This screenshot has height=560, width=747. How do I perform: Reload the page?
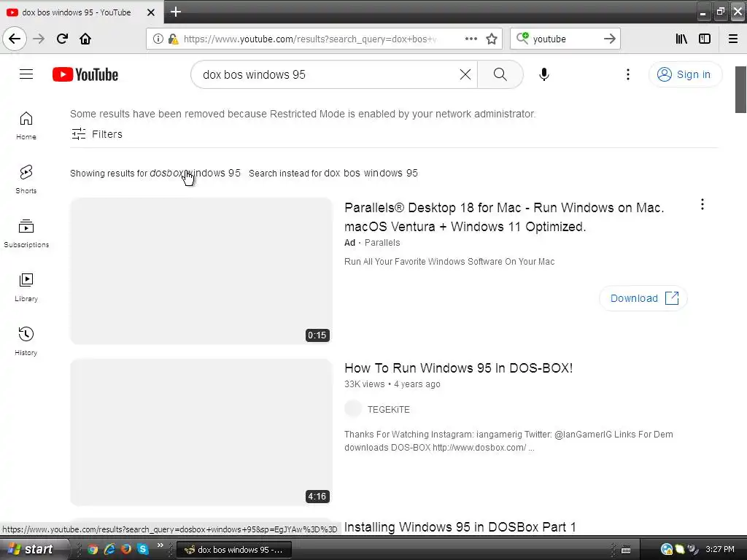click(63, 39)
